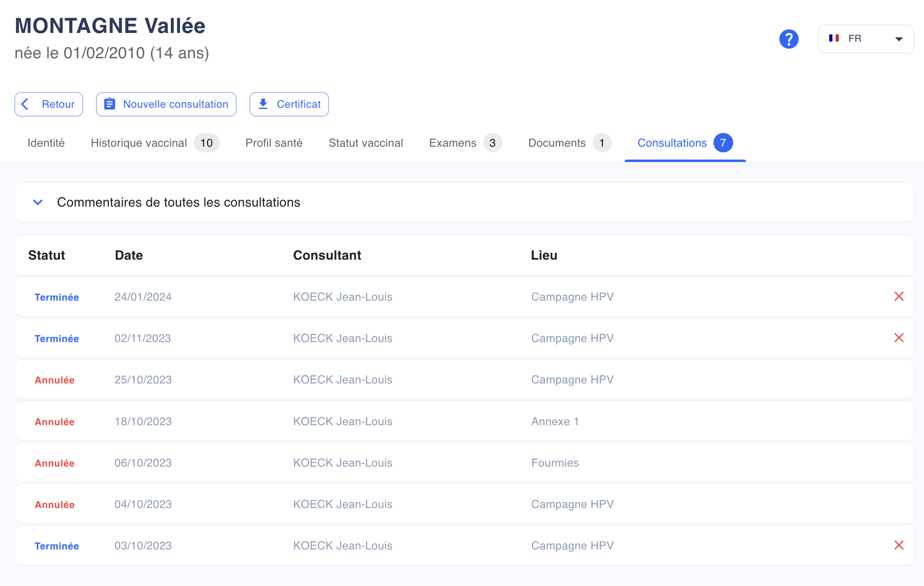Open the Examens tab
This screenshot has width=924, height=586.
coord(466,143)
